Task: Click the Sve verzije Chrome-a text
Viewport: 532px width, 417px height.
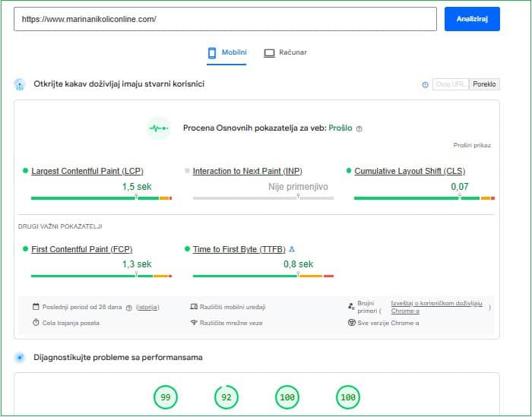Action: tap(388, 323)
